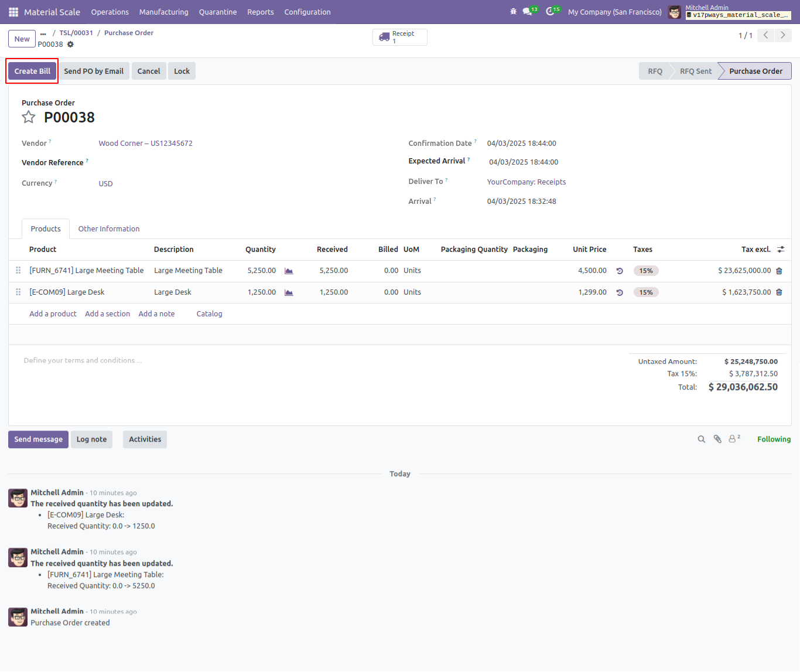Switch to Other Information tab
This screenshot has width=800, height=672.
(109, 229)
